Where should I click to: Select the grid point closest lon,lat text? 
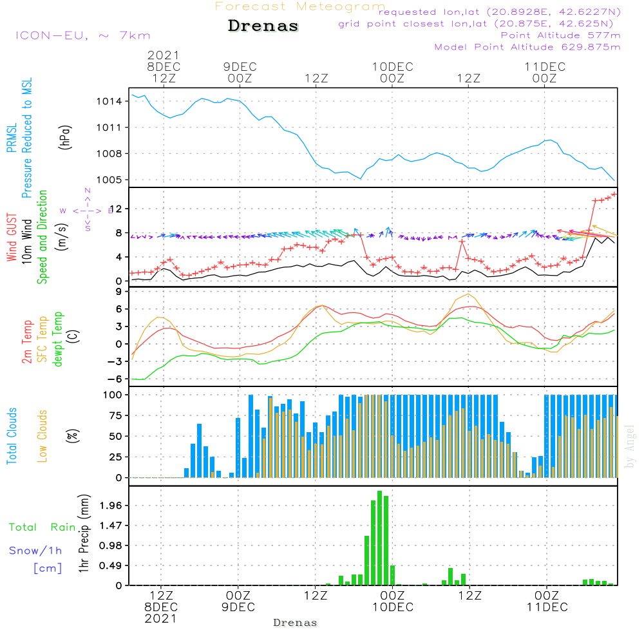tap(480, 24)
